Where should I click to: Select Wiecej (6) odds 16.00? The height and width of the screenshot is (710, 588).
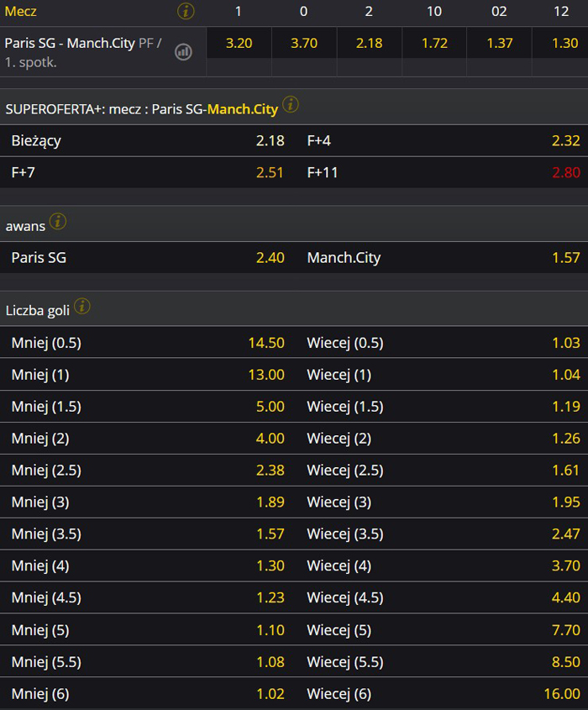(x=562, y=694)
